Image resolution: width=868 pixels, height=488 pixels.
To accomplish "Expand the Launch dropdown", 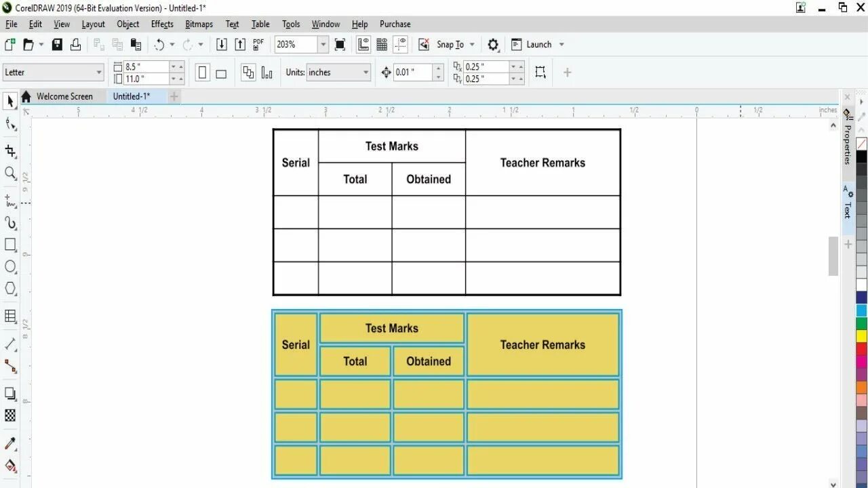I will [561, 45].
